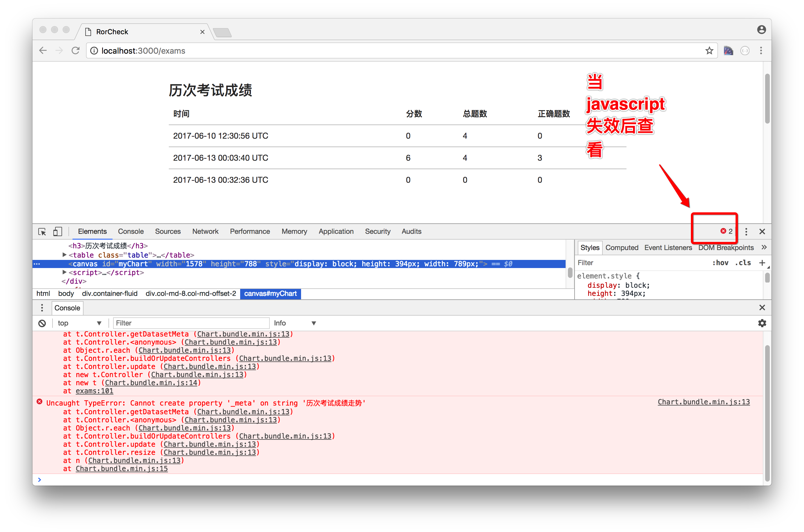Viewport: 804px width, 532px height.
Task: Open Chart.bundle.min.js:13 link at right
Action: 704,402
